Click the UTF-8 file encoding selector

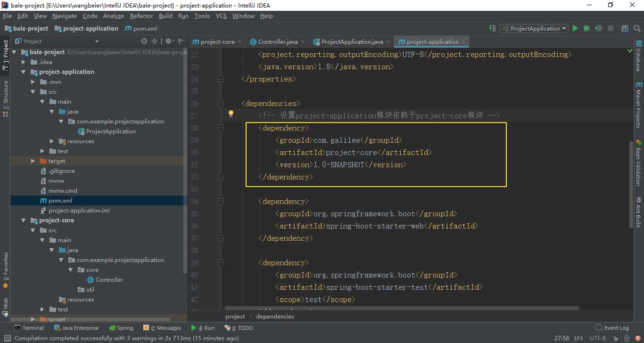598,338
